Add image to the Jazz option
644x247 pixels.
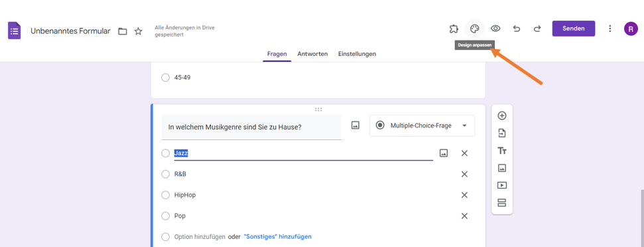click(444, 153)
